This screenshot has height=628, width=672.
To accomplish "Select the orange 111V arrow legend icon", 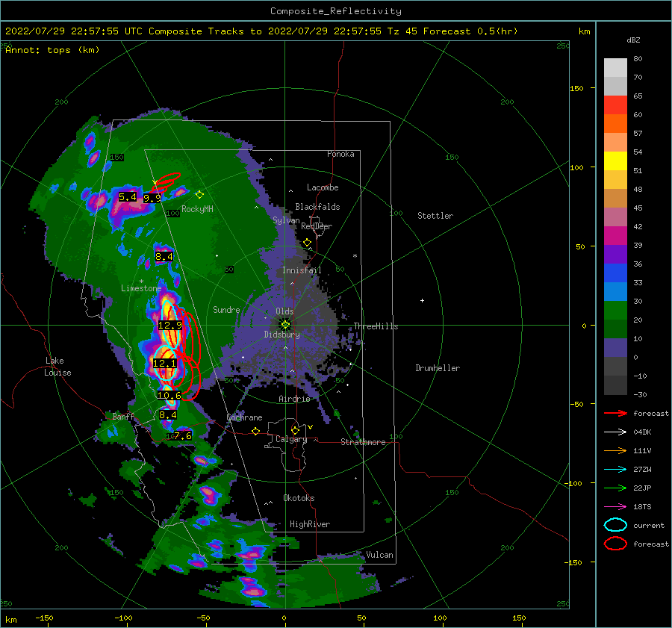I will [x=615, y=450].
